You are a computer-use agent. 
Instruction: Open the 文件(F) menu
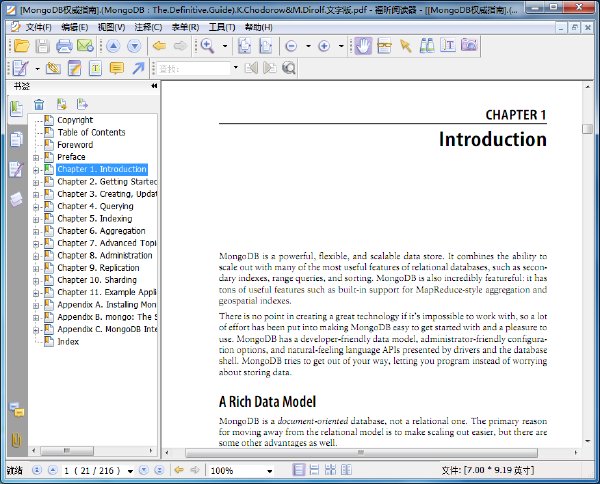[x=38, y=27]
